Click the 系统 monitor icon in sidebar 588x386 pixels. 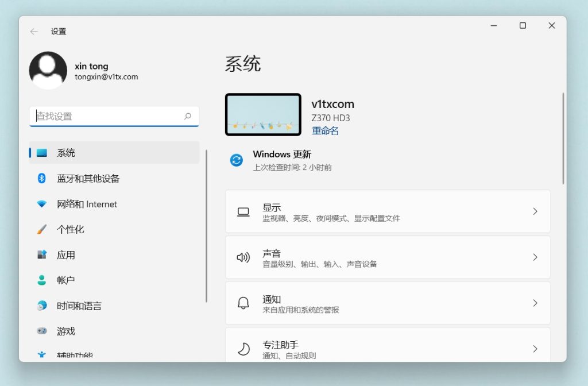(x=41, y=153)
